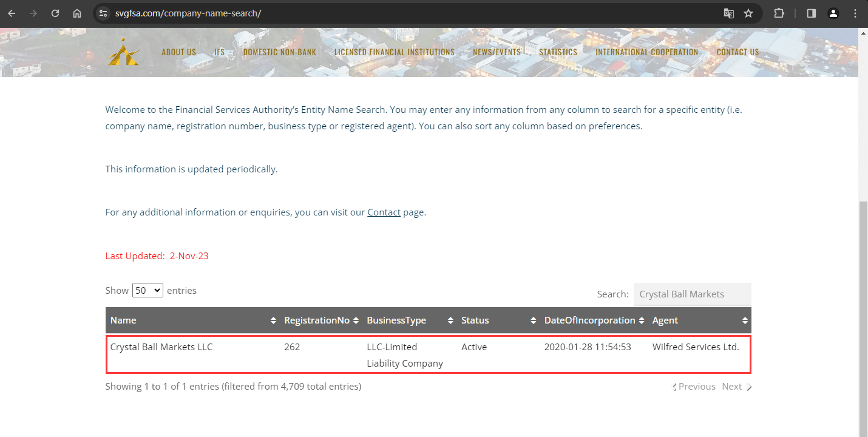Image resolution: width=868 pixels, height=437 pixels.
Task: Click the Previous pagination button
Action: pyautogui.click(x=694, y=387)
